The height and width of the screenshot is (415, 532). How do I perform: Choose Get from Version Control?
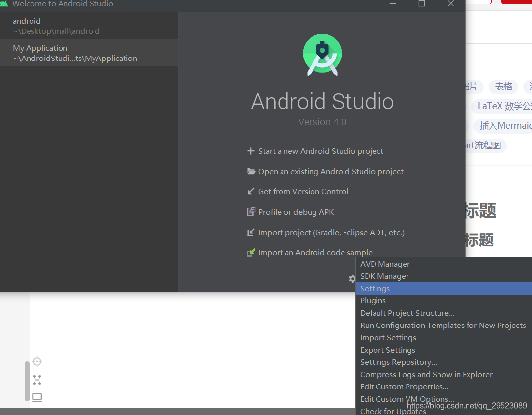303,192
